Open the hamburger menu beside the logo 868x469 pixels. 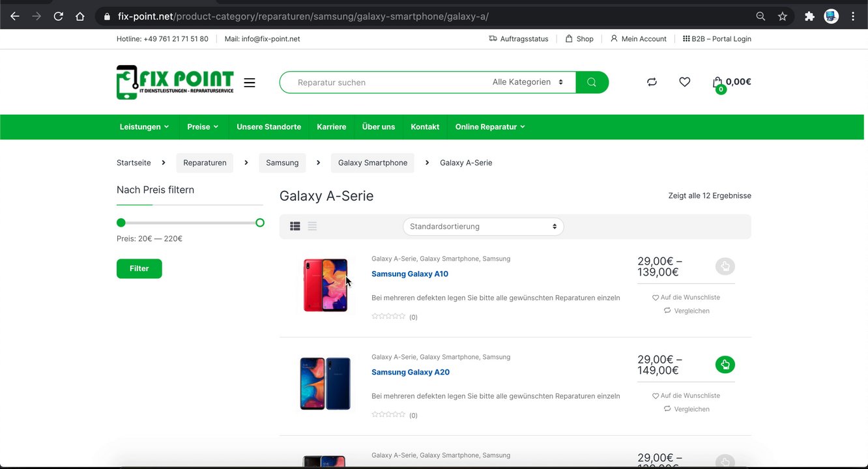coord(250,83)
